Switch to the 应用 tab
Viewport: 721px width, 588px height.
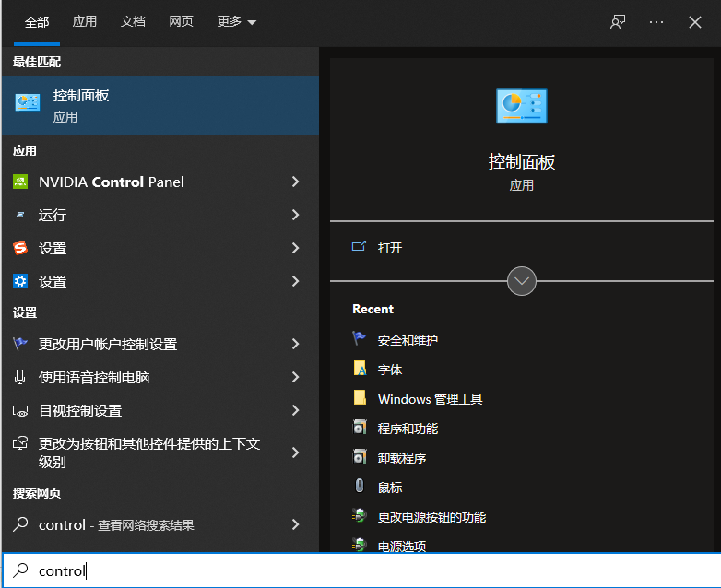[85, 22]
